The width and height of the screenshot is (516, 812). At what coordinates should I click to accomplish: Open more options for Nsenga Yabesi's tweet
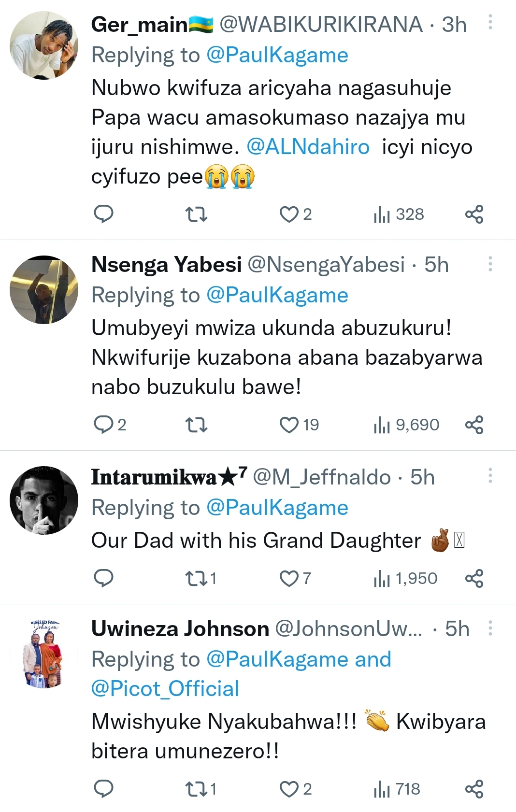click(490, 264)
